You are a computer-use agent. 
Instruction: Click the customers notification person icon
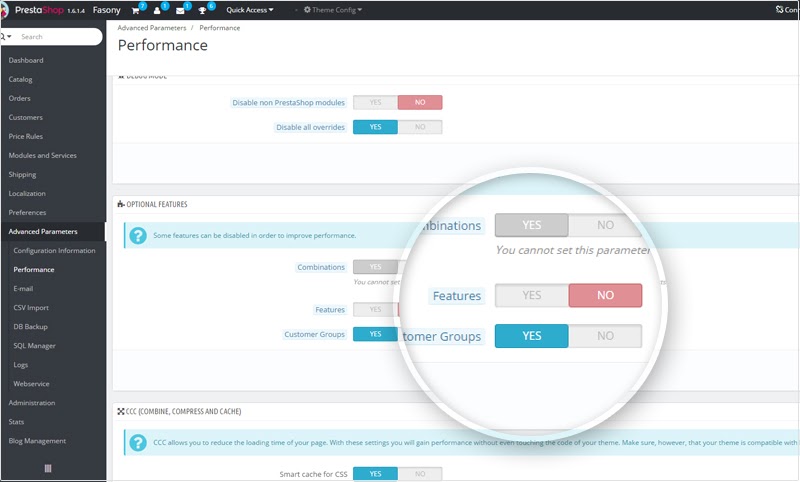157,10
